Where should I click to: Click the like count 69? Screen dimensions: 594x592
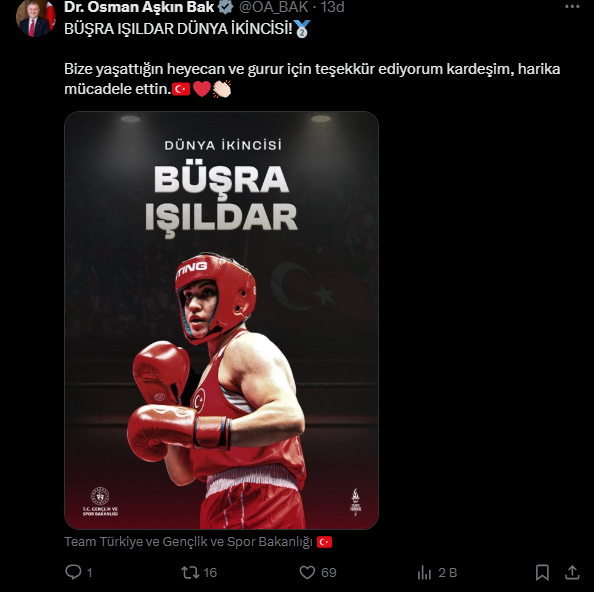coord(328,572)
